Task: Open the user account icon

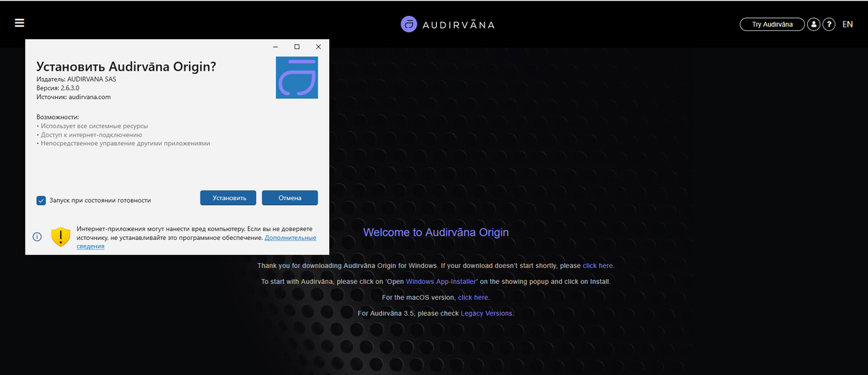Action: (x=814, y=25)
